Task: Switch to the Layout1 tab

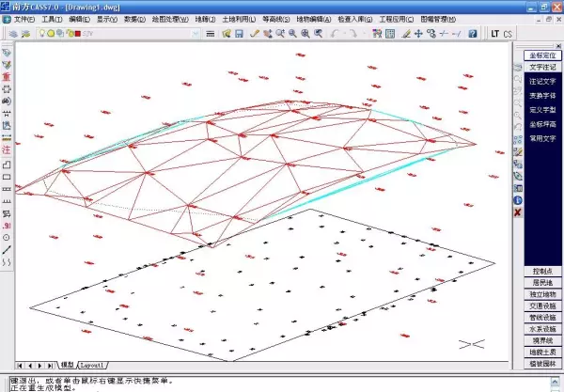Action: 92,365
